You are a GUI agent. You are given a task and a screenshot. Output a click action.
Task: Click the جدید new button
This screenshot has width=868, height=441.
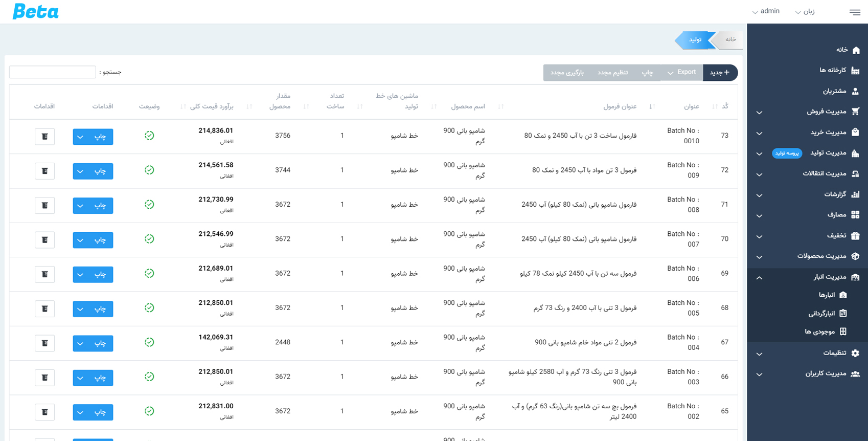tap(720, 73)
